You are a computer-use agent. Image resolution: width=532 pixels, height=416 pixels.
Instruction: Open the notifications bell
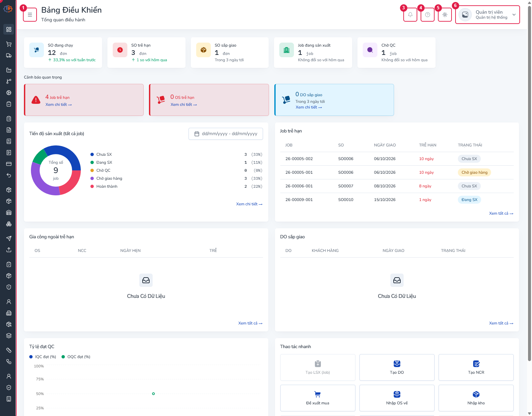[410, 15]
